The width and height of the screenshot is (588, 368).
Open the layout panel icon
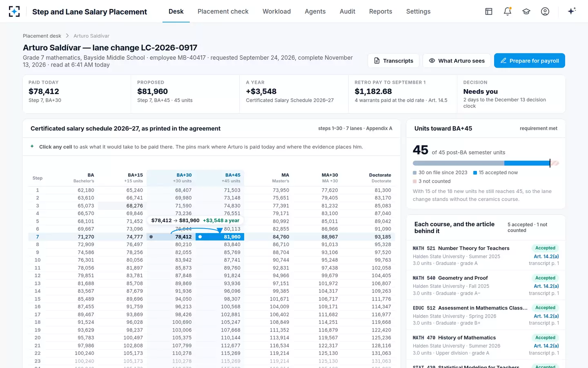point(489,11)
